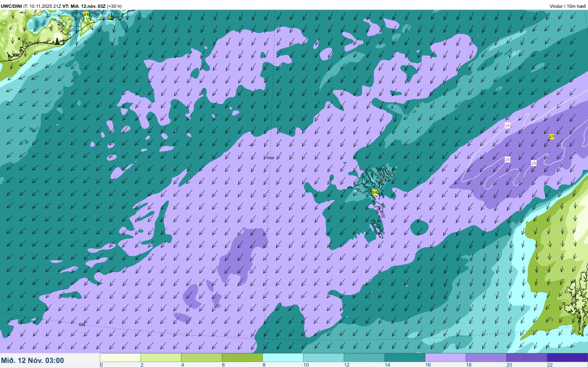
Task: Select the '(+30 h)' forecast offset text
Action: [x=114, y=6]
